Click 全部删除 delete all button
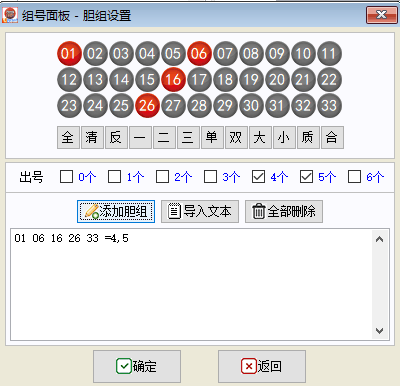The width and height of the screenshot is (400, 386). (x=284, y=211)
